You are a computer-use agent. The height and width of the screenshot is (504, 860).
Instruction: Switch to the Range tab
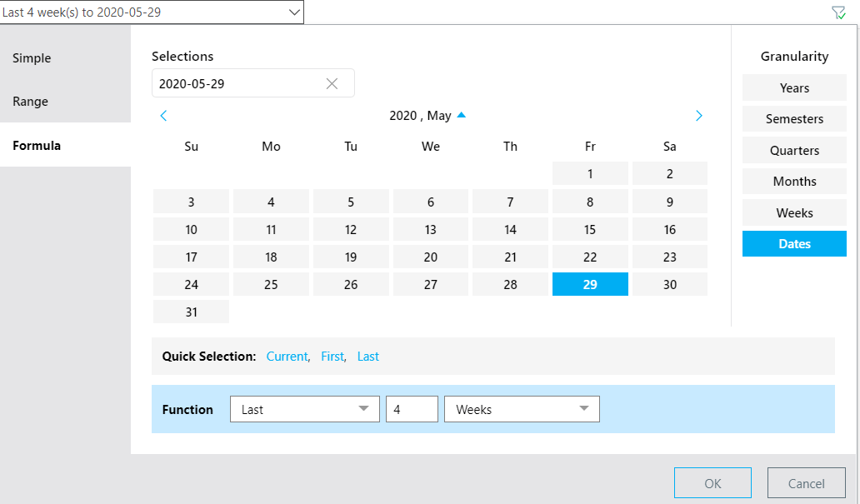click(65, 102)
